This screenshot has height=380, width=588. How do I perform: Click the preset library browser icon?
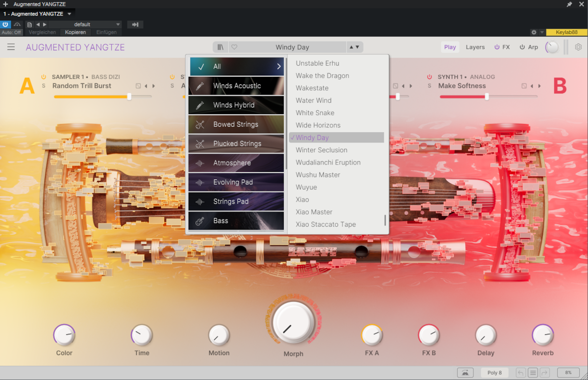(220, 47)
